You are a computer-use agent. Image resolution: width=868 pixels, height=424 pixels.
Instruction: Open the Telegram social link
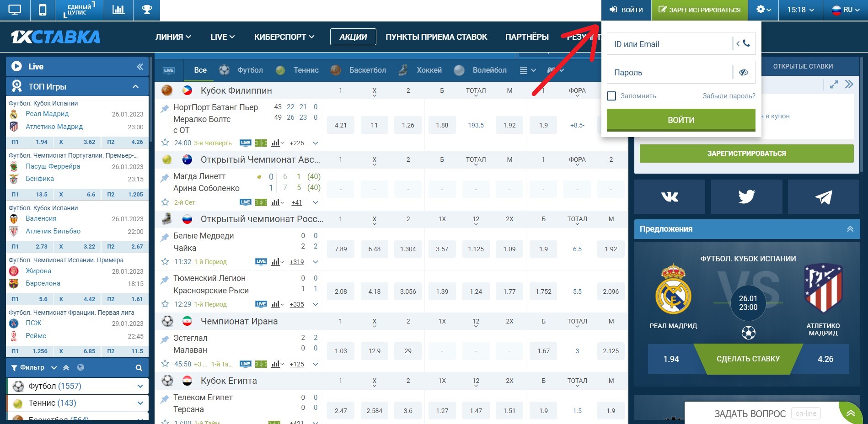click(x=824, y=197)
